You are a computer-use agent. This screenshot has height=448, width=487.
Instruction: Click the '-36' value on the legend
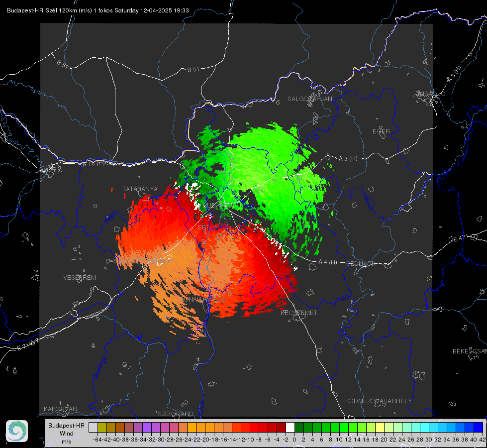[133, 440]
